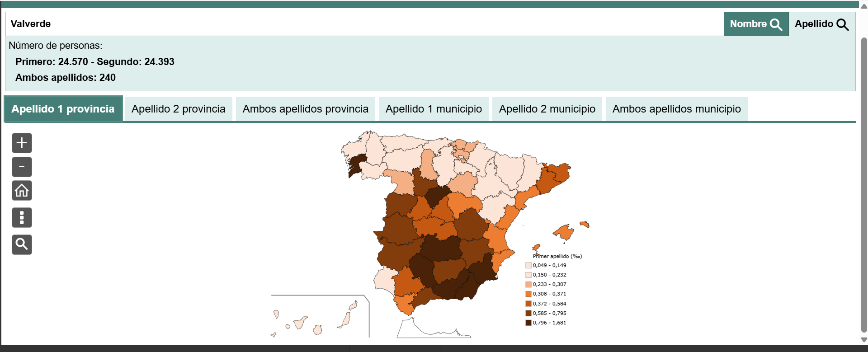
Task: Search by Apellido button
Action: (x=821, y=24)
